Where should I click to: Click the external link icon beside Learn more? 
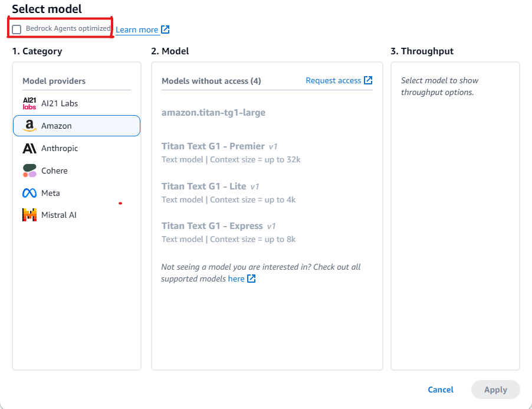165,29
